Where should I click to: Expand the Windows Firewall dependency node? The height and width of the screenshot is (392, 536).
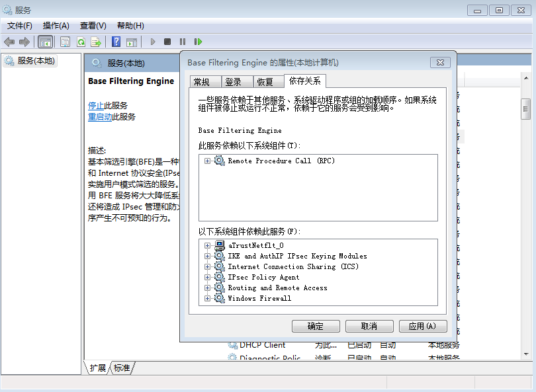tap(207, 298)
